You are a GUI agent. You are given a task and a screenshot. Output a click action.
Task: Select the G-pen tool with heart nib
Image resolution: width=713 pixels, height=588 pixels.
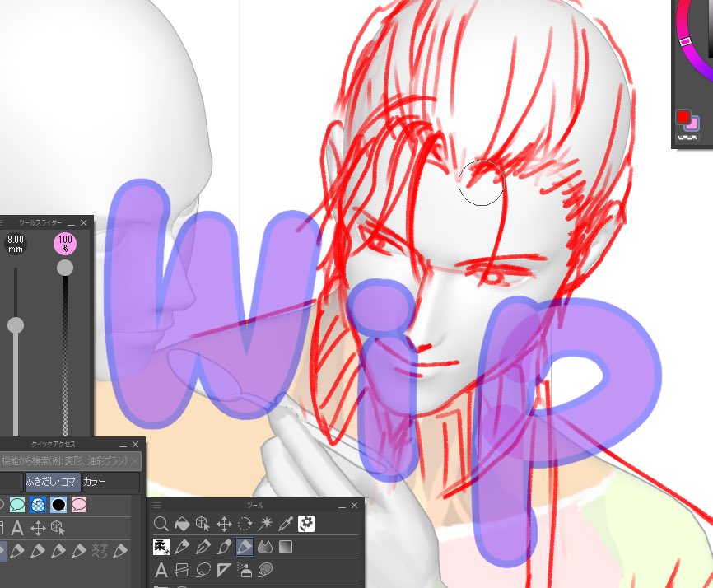coord(182,547)
